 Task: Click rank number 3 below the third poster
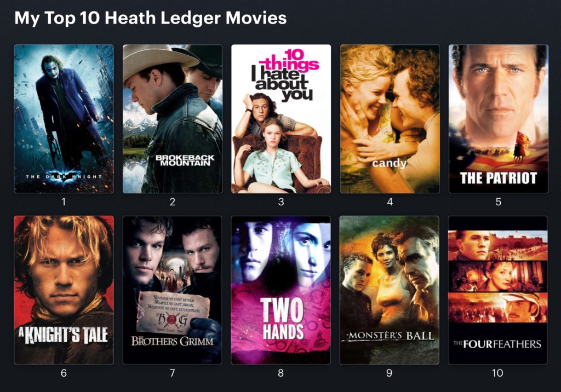coord(281,202)
